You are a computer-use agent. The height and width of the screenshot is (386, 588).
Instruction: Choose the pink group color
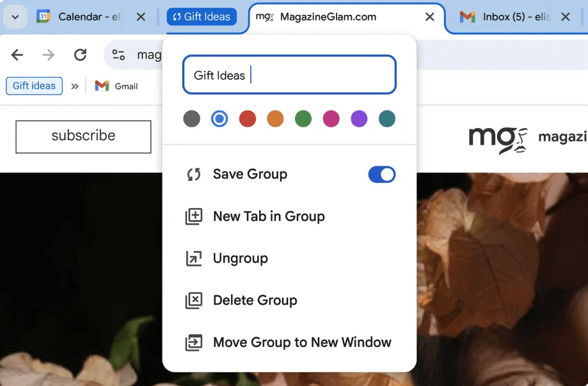(331, 119)
